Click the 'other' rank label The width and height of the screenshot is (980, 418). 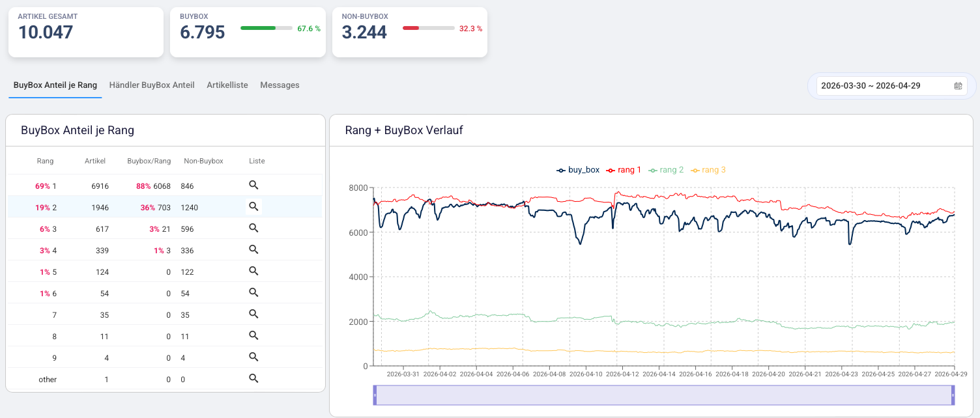(x=48, y=380)
